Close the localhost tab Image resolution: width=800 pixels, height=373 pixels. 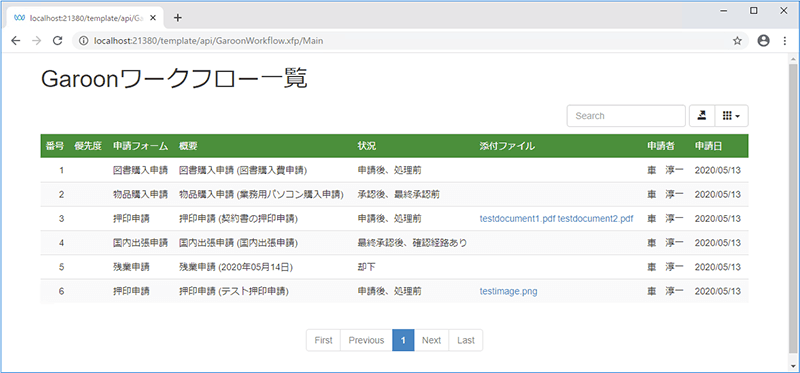(x=153, y=18)
